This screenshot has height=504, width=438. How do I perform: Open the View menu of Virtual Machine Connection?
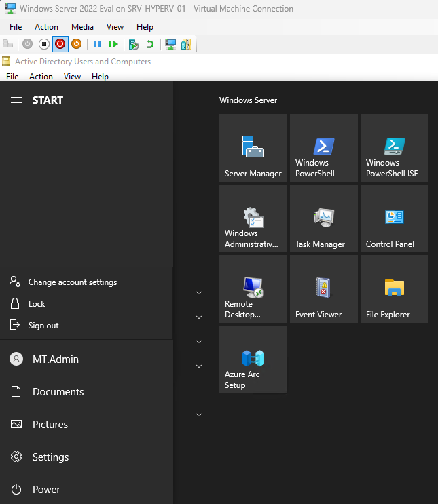(115, 27)
